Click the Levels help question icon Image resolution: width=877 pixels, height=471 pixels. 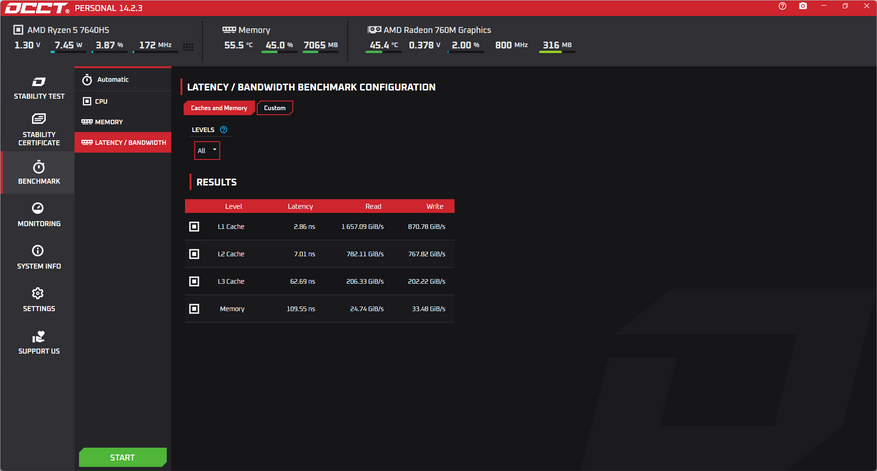pos(224,130)
